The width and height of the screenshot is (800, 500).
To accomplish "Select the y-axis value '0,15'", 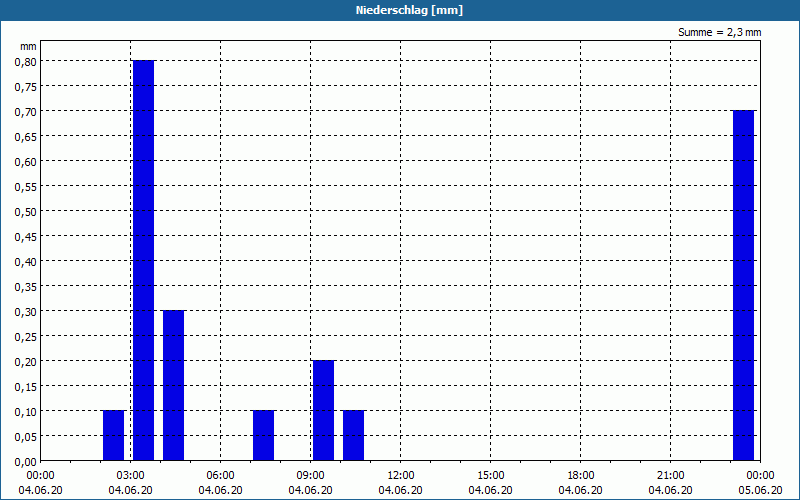I will point(26,387).
